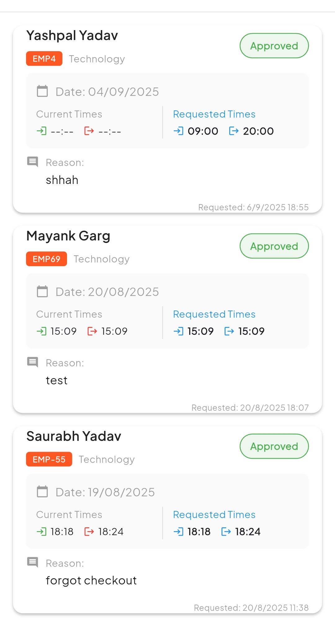The image size is (335, 644).
Task: Click Reason comment icon above 'shhah'
Action: pyautogui.click(x=33, y=162)
